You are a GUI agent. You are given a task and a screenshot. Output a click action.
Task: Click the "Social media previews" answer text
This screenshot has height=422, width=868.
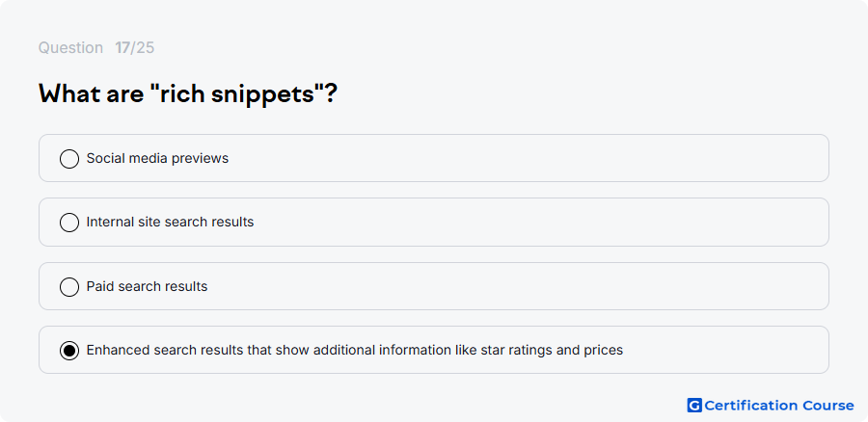click(157, 158)
